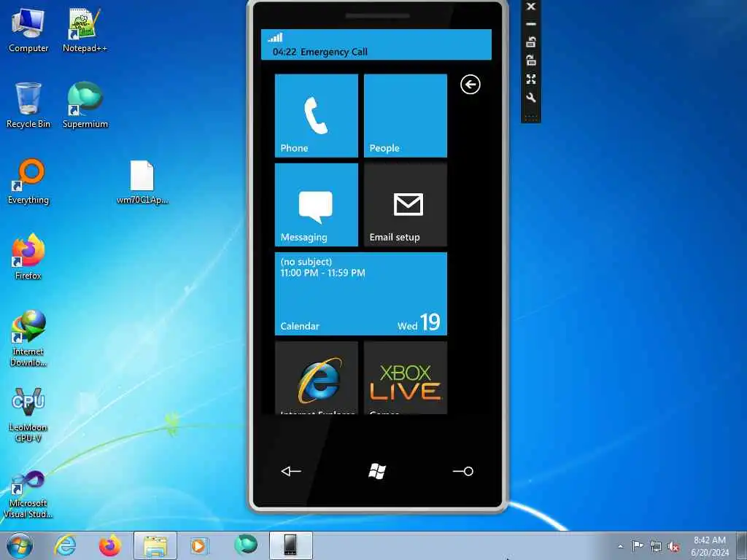This screenshot has height=560, width=747.
Task: Select the Firefox desktop shortcut
Action: 28,257
